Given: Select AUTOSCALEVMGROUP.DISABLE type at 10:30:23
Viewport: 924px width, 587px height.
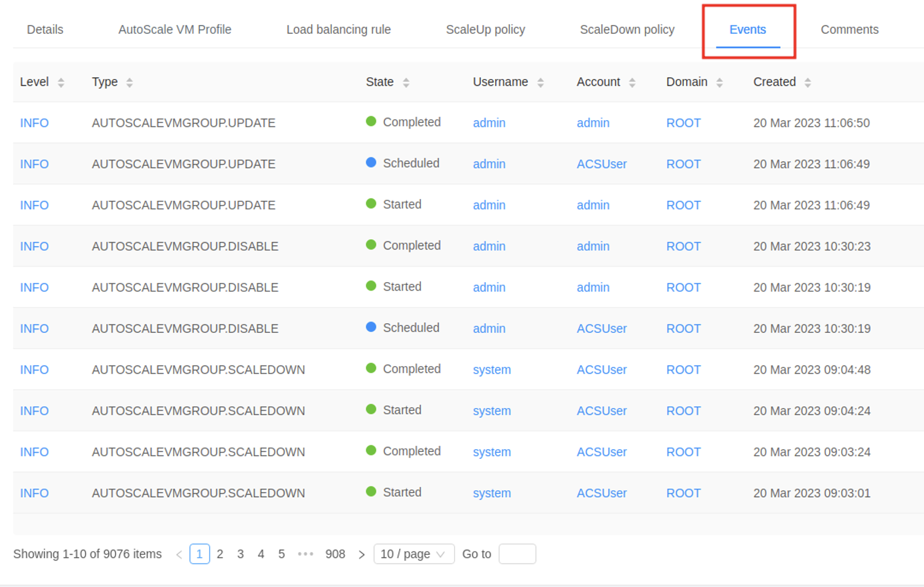Looking at the screenshot, I should (185, 247).
